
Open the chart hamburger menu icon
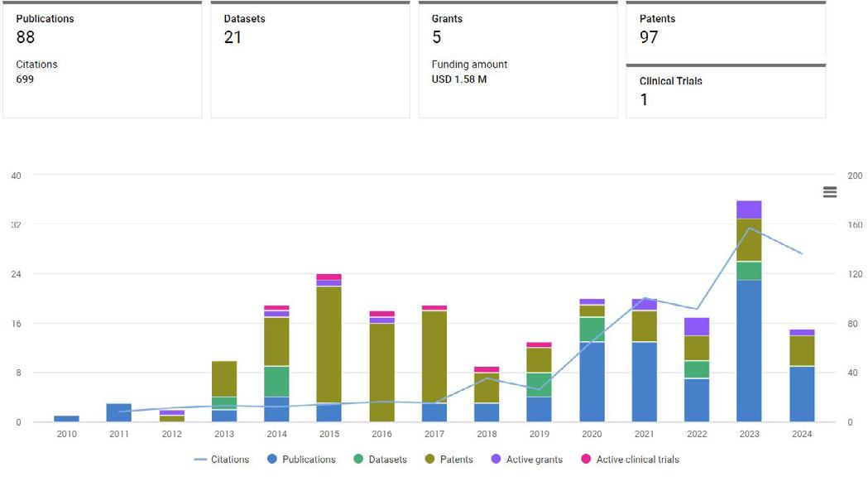[829, 192]
